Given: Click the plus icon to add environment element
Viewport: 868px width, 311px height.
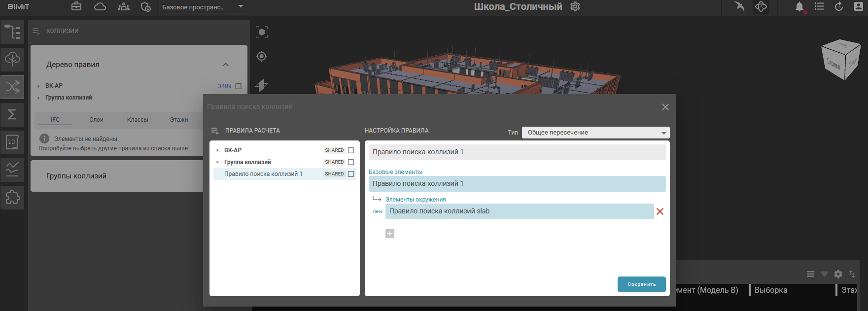Looking at the screenshot, I should pos(390,234).
